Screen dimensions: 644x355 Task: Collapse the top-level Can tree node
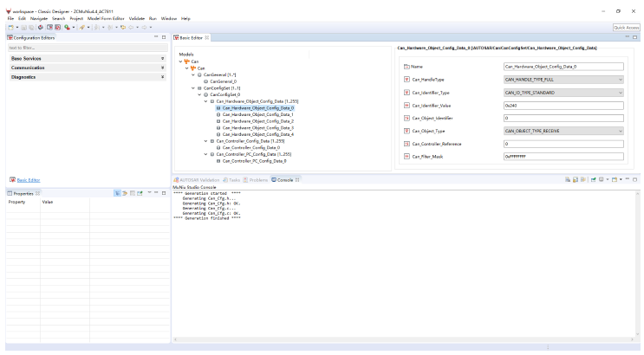(180, 61)
